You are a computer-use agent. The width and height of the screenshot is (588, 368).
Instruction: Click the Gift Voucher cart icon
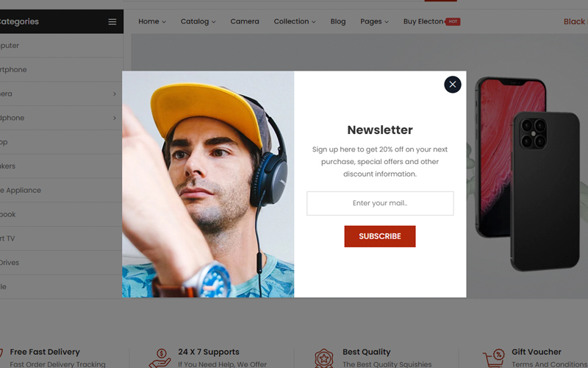coord(493,358)
